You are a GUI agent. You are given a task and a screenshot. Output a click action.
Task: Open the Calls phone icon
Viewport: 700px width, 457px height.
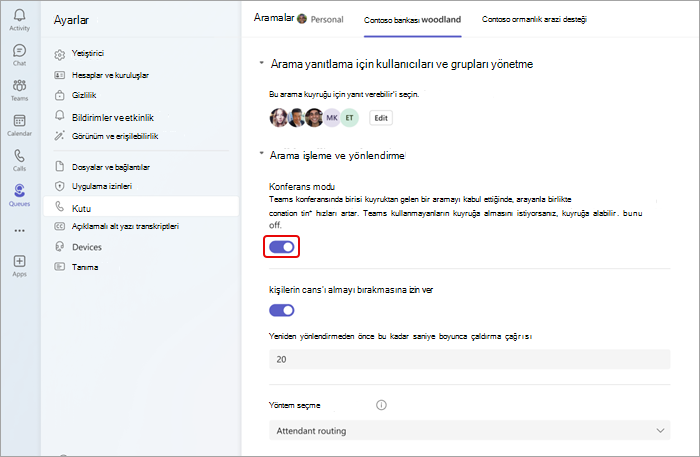(x=19, y=156)
